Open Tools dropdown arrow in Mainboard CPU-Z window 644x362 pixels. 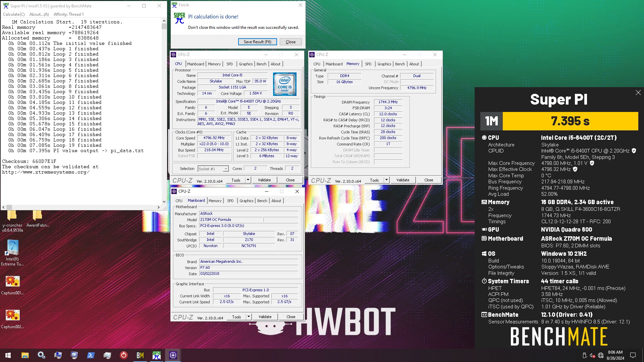click(x=249, y=317)
